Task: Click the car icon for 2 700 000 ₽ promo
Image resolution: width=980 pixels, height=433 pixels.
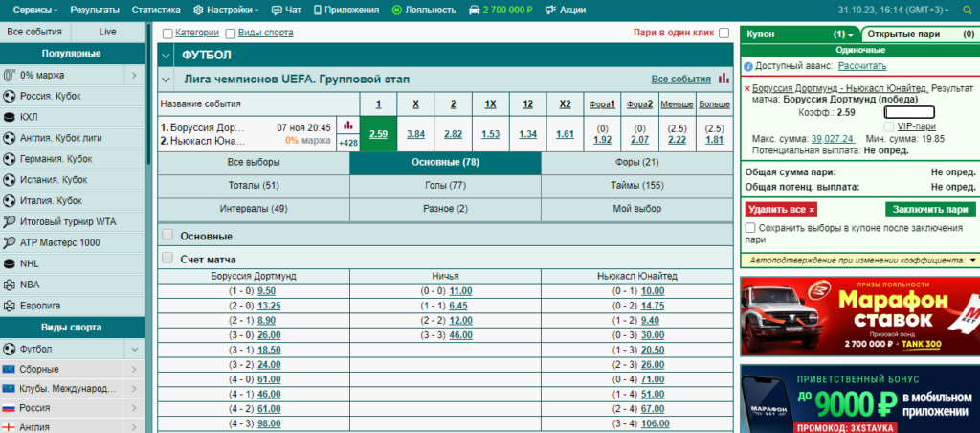Action: click(475, 10)
